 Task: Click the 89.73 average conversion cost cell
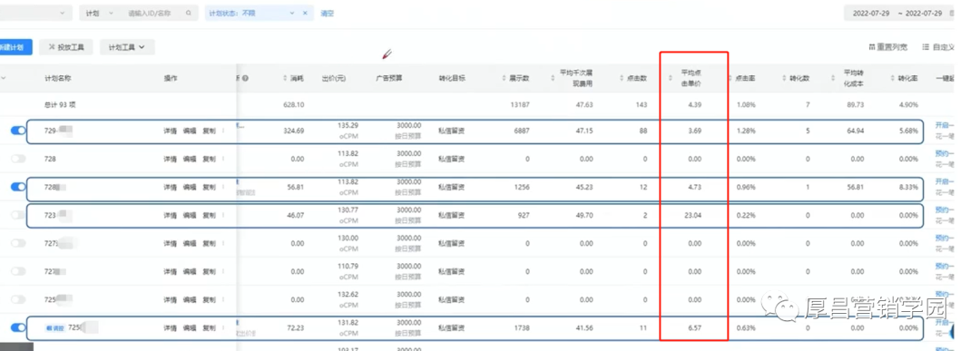[855, 105]
